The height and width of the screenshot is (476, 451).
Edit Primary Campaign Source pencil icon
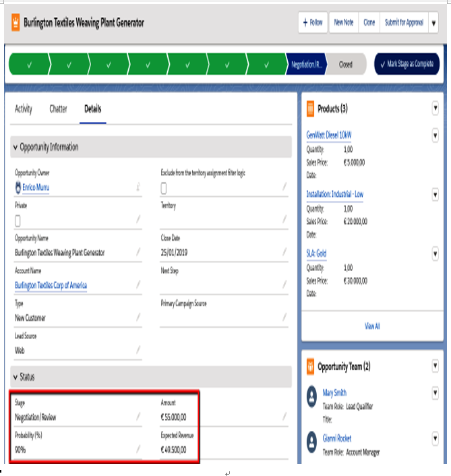point(284,318)
